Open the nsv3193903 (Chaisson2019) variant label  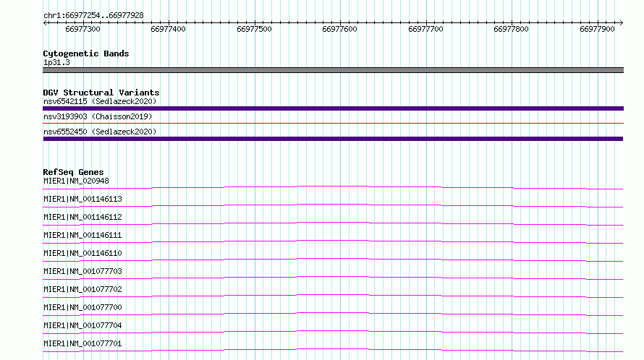(98, 116)
